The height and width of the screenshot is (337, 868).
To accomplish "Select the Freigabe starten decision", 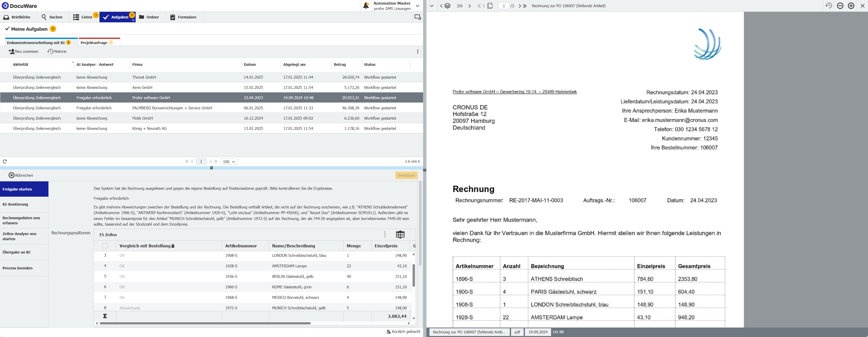I will pos(24,189).
